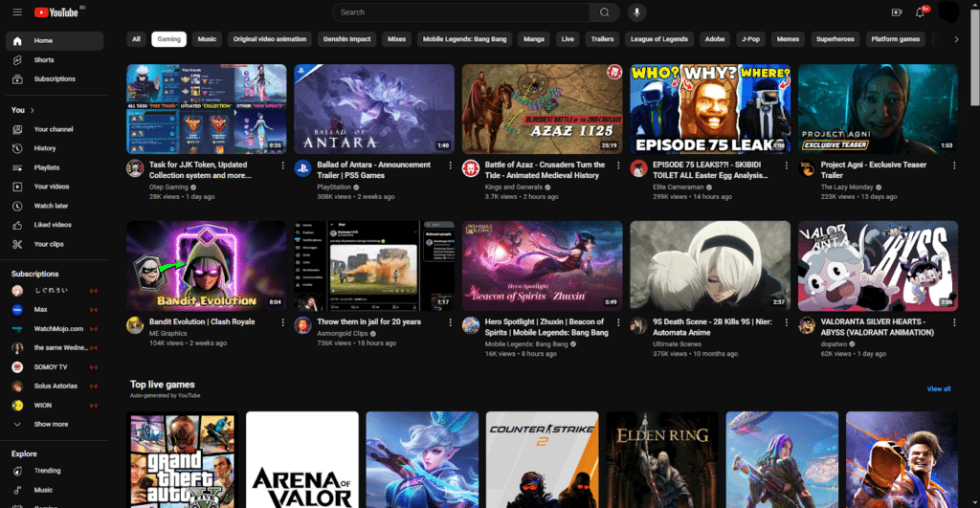Select Original video animation chip

click(x=270, y=38)
